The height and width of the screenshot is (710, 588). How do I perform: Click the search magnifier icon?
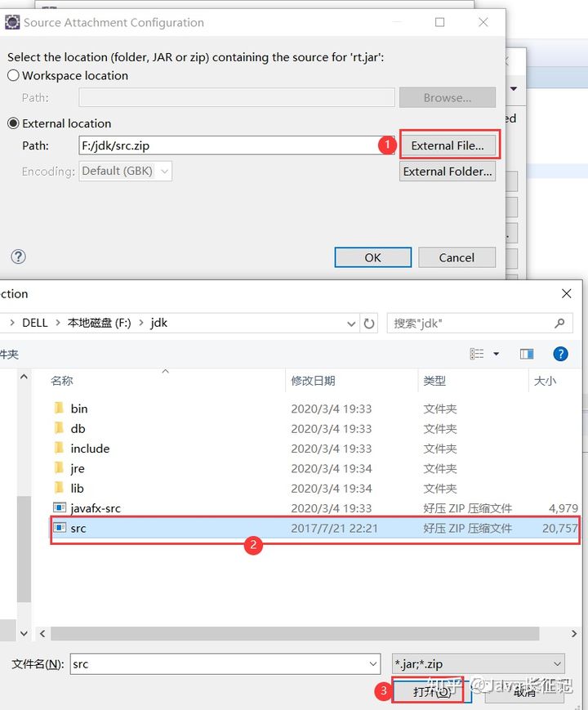[559, 323]
